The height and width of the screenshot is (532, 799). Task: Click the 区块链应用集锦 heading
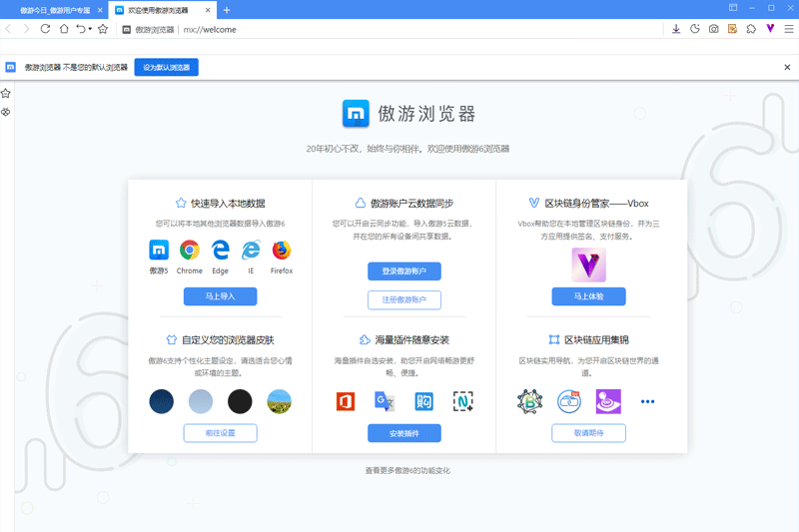pos(596,339)
